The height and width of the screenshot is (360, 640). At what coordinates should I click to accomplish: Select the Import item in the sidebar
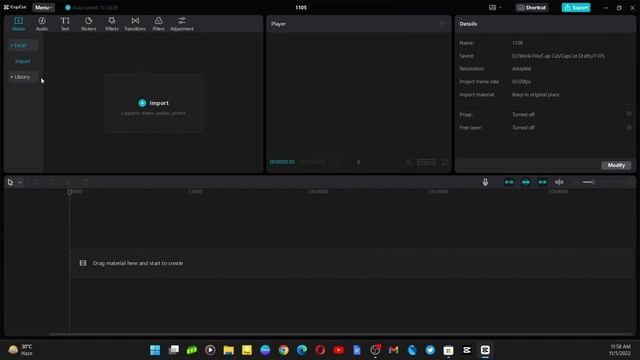point(23,61)
